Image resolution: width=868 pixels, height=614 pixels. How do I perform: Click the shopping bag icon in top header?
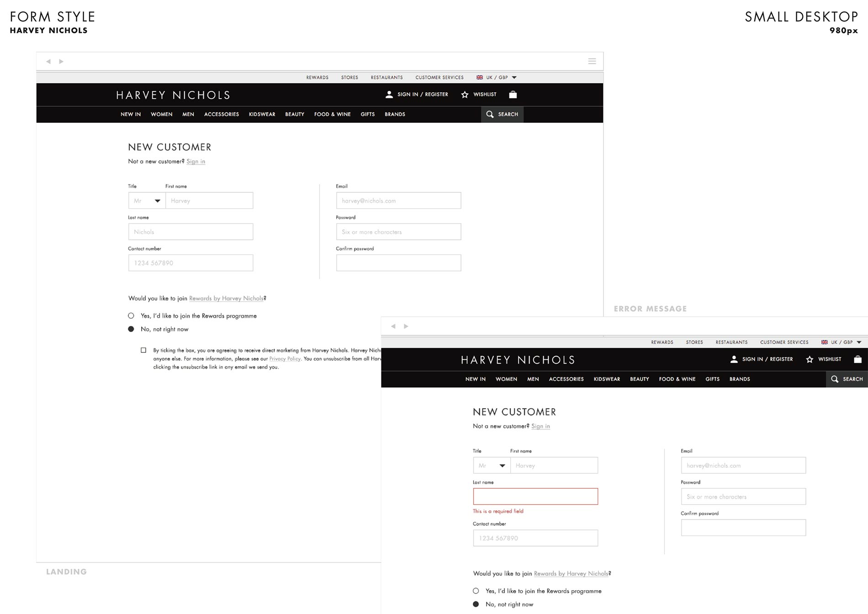[x=513, y=95]
